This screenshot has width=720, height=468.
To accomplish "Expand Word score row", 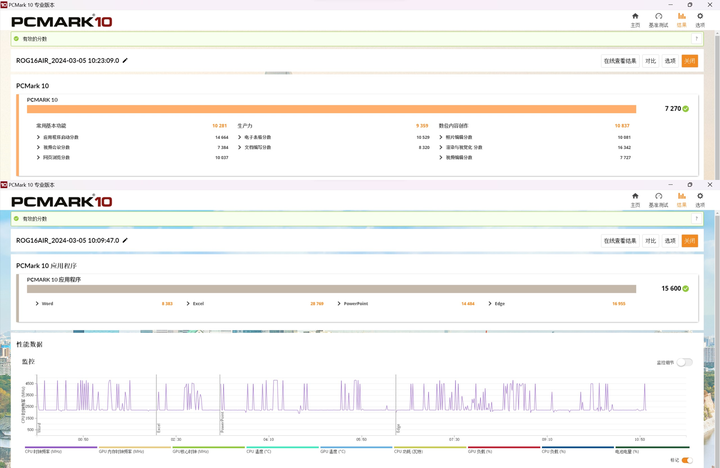I will (x=37, y=304).
